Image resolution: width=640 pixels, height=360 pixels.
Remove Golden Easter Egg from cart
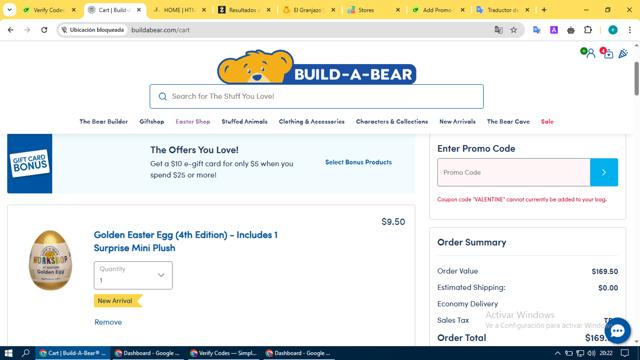click(x=108, y=322)
